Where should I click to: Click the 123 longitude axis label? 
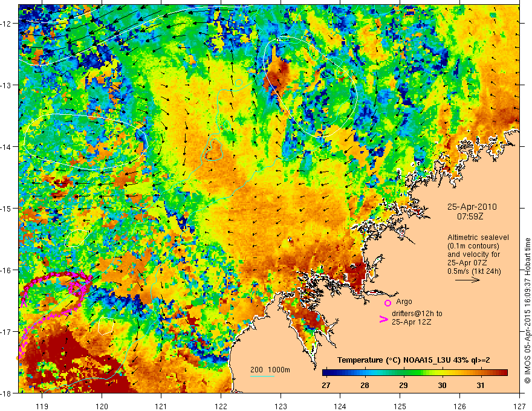(x=281, y=406)
